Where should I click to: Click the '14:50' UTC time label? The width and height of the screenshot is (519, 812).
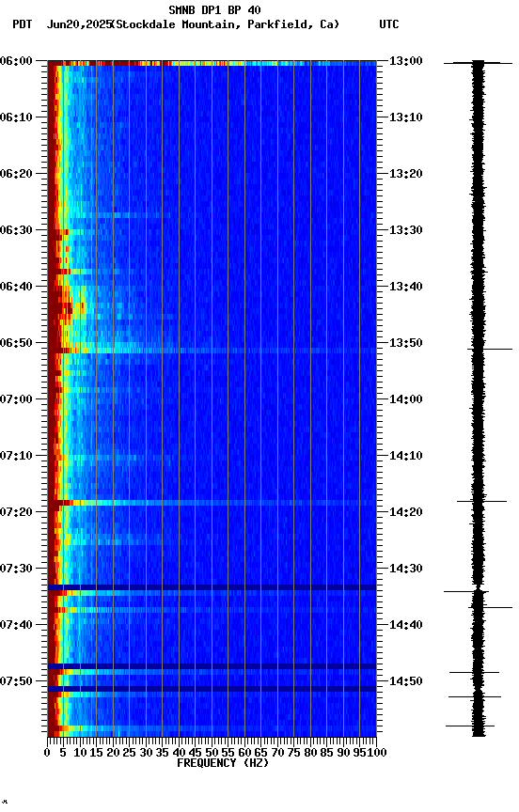pos(406,682)
